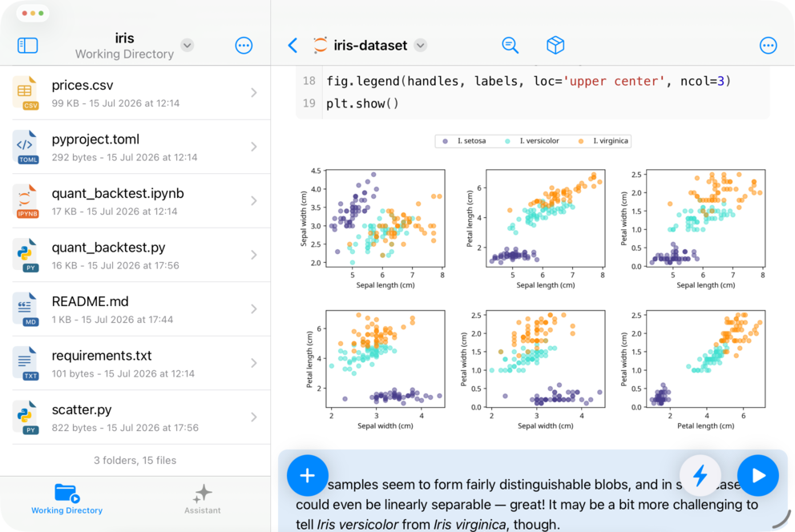Open prices.csv file row
Viewport: 795px width, 532px height.
click(135, 93)
